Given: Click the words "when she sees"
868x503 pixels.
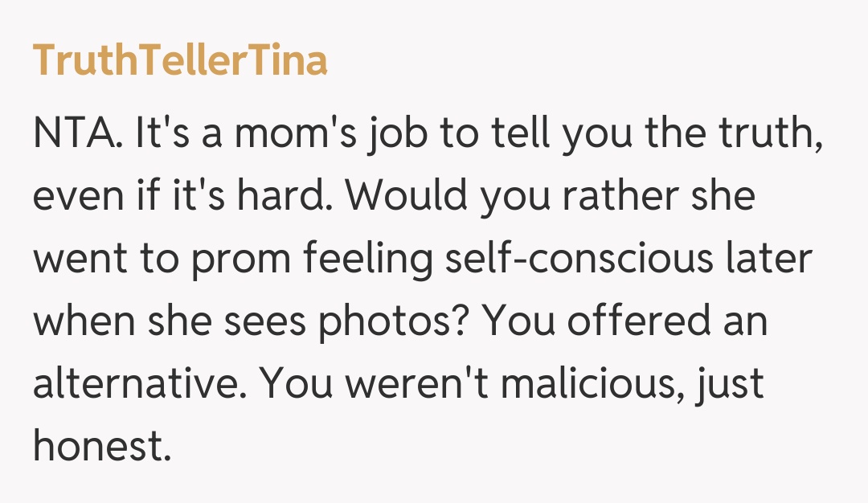Looking at the screenshot, I should coord(167,322).
